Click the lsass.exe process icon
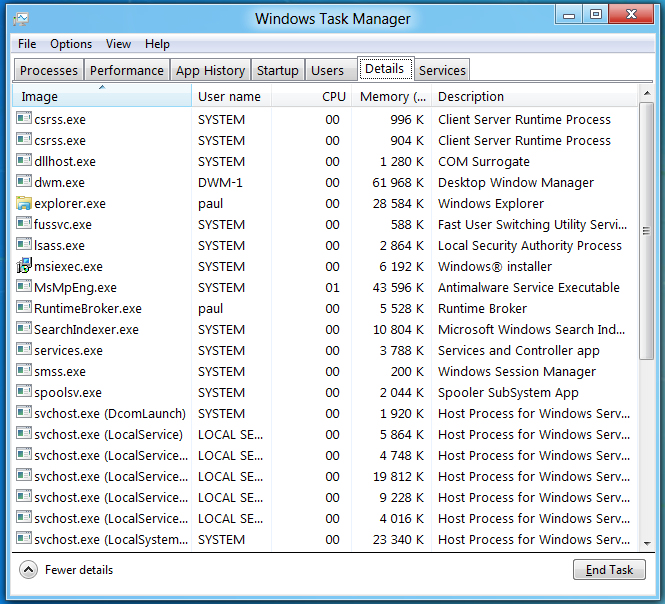This screenshot has width=665, height=604. (x=24, y=244)
